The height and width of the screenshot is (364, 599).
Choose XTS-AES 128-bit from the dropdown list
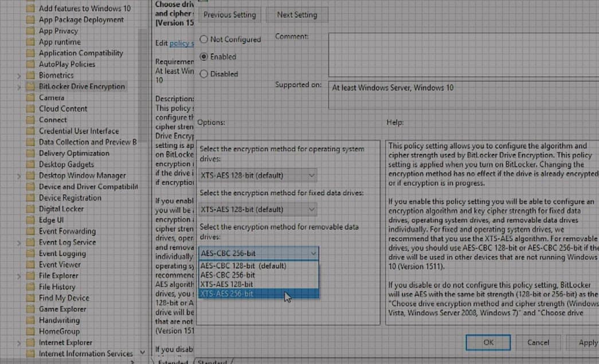point(259,284)
